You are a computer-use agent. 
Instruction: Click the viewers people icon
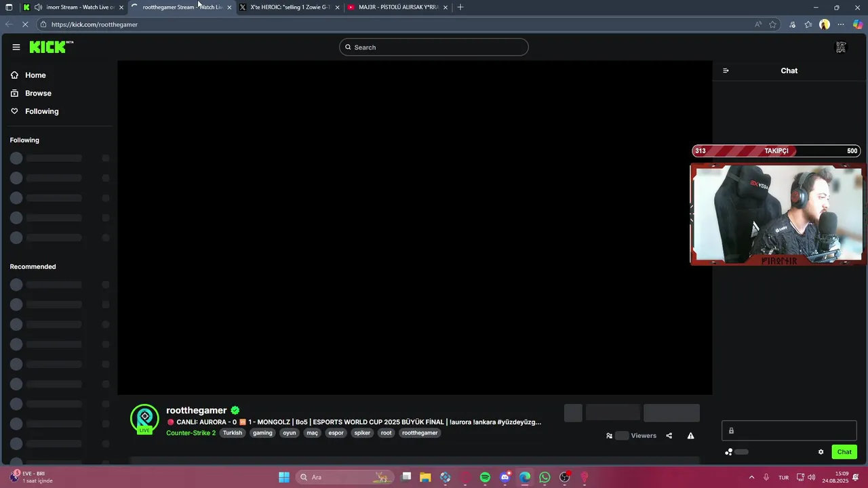pyautogui.click(x=609, y=436)
